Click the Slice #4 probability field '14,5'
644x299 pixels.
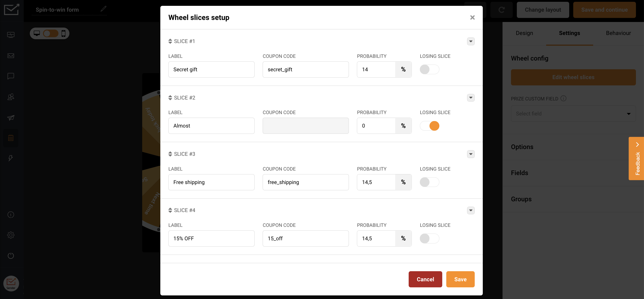pos(376,238)
